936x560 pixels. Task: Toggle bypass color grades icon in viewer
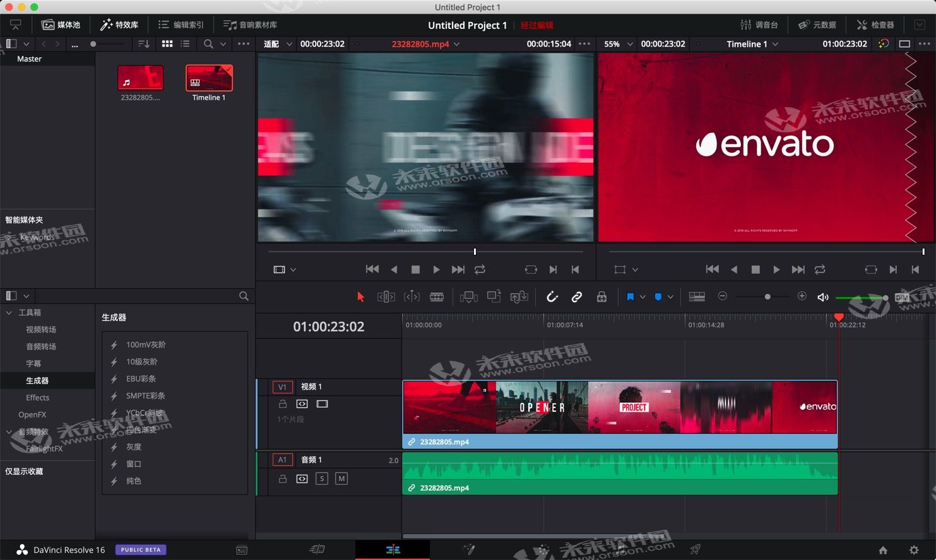(884, 44)
